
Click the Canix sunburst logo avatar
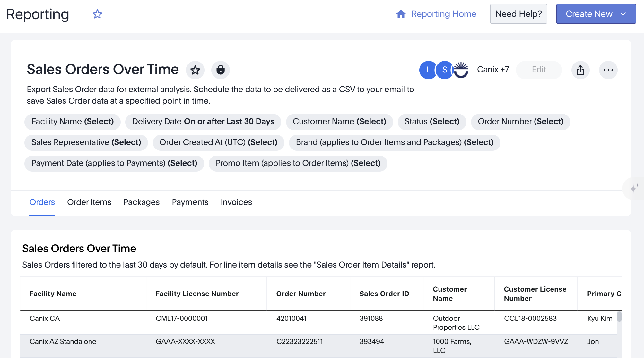pos(462,70)
